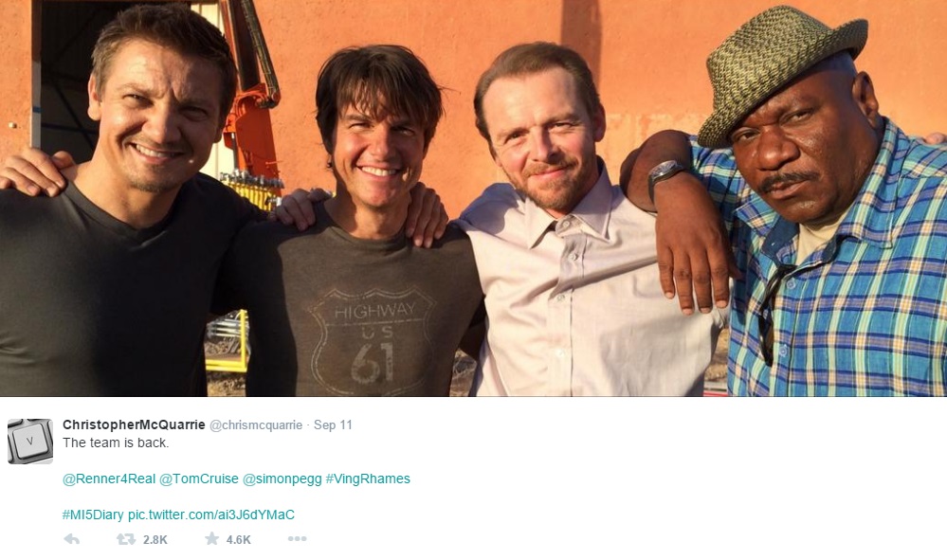Click the wristwatch in the photo
The image size is (947, 560).
(666, 174)
